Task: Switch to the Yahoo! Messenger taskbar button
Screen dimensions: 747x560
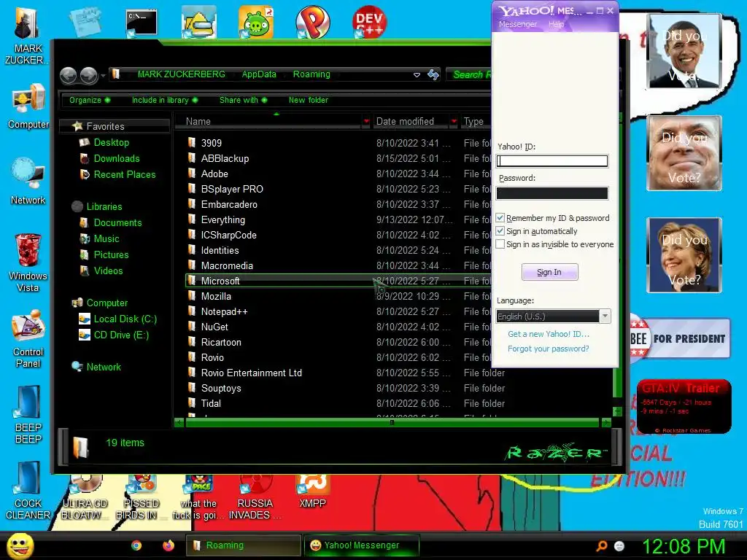Action: (x=362, y=545)
